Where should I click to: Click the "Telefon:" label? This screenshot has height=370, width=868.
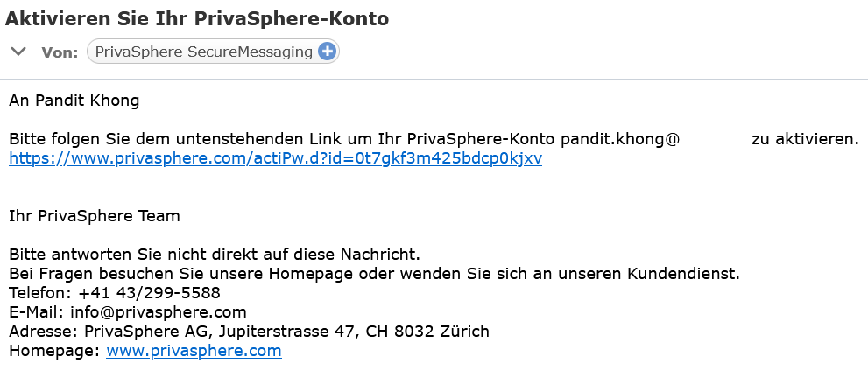click(41, 293)
